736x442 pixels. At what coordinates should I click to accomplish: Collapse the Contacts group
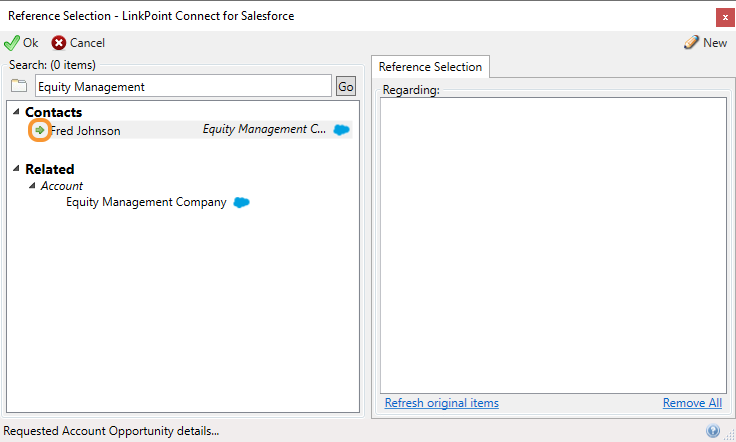coord(16,112)
